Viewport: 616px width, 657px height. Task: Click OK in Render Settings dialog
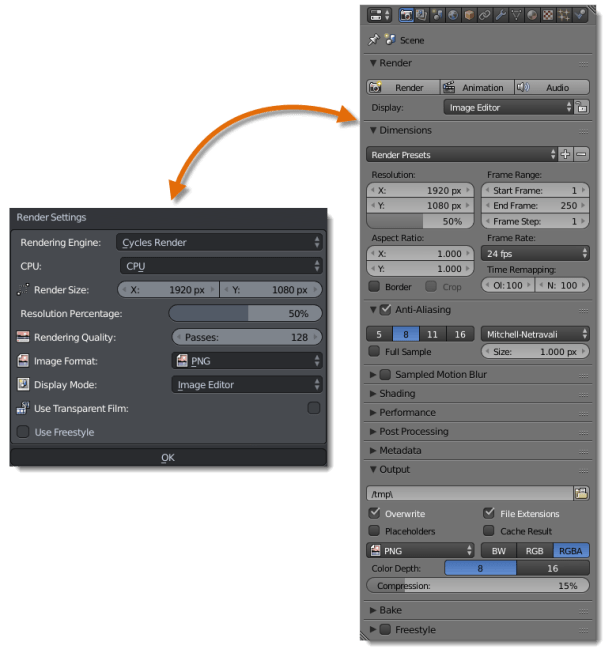[x=168, y=457]
